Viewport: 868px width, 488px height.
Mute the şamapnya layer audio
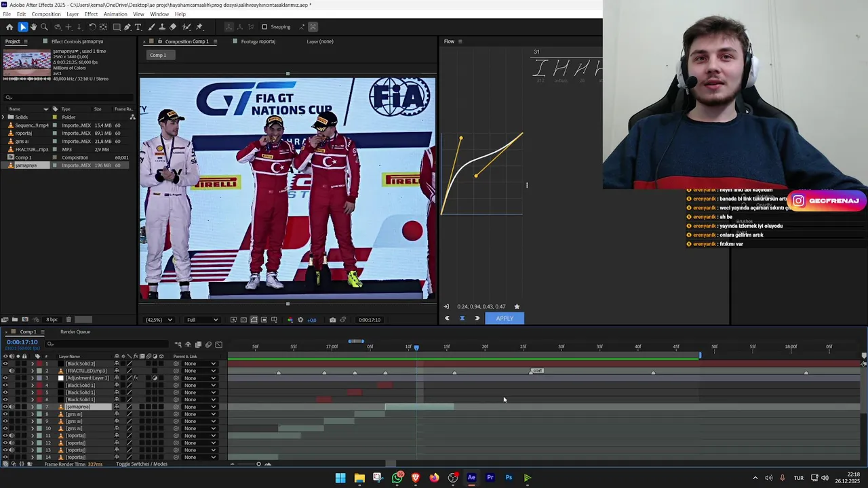click(12, 407)
